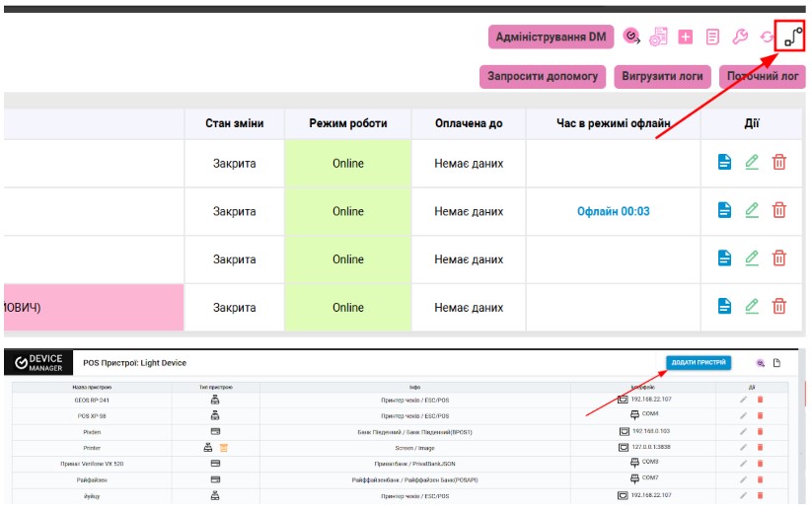Screen dimensions: 812x511
Task: Delete the third row using trash icon
Action: pyautogui.click(x=778, y=258)
